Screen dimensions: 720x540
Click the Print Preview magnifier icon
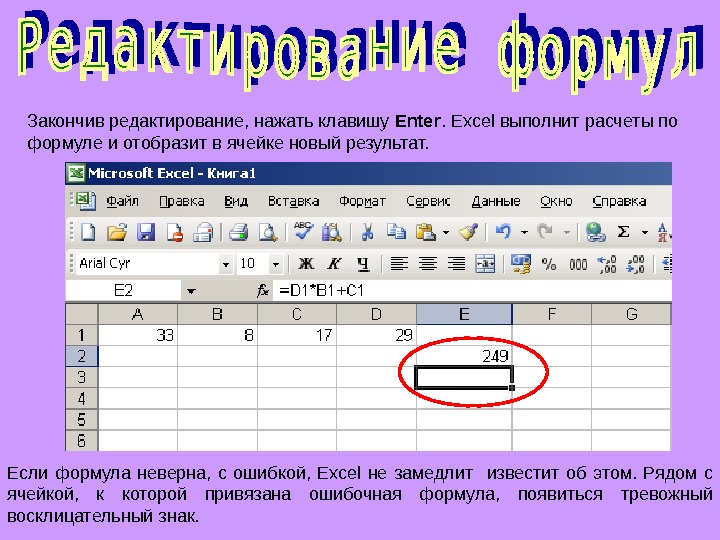267,232
